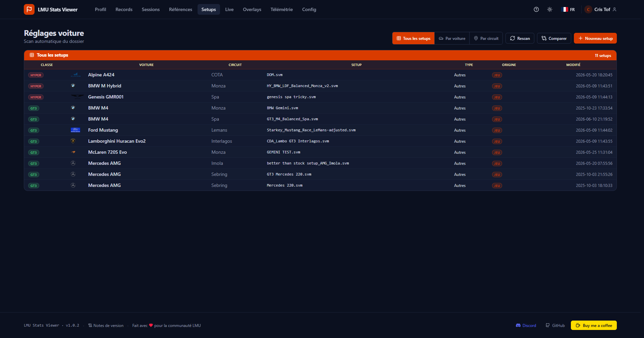Go to the Records tab
The width and height of the screenshot is (644, 338).
124,9
